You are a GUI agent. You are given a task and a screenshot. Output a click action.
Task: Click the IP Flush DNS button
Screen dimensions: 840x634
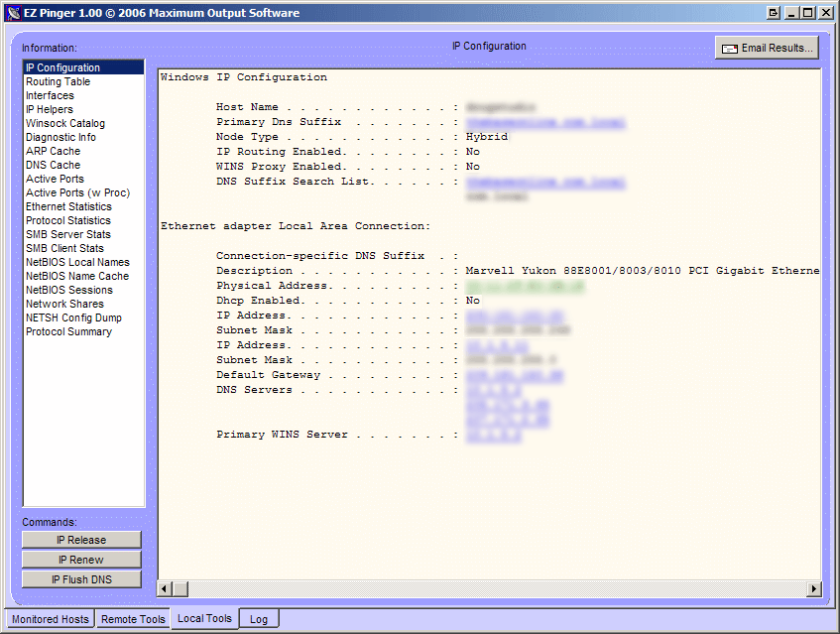click(81, 579)
